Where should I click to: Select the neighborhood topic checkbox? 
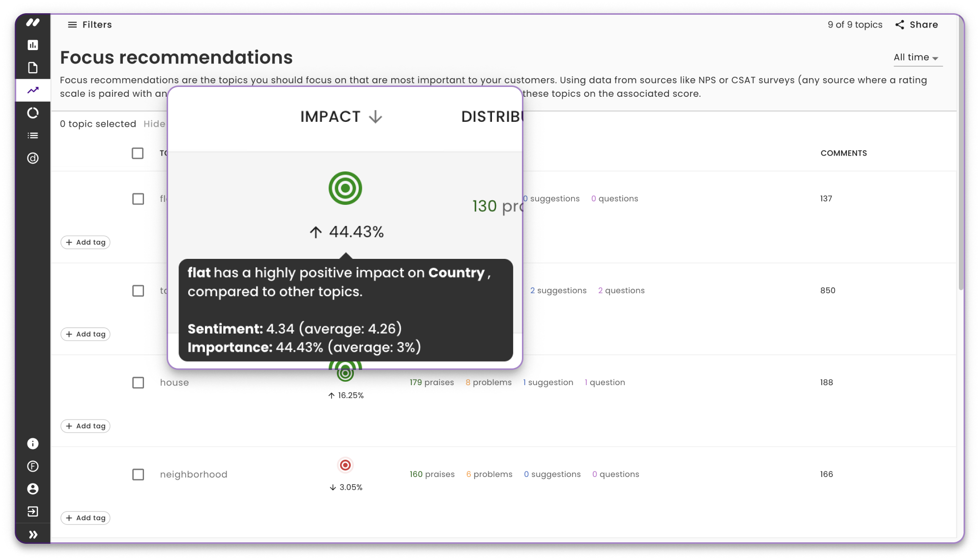(x=138, y=475)
